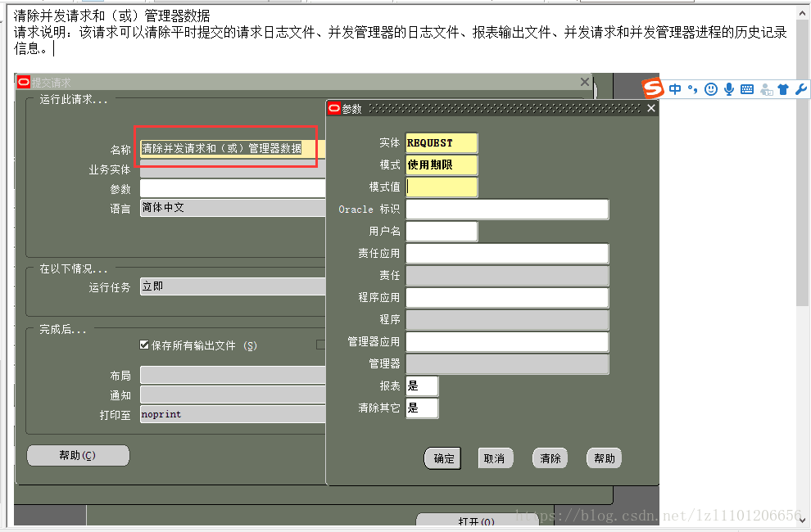Click the 确定 button in the 参数 dialog

pyautogui.click(x=442, y=458)
